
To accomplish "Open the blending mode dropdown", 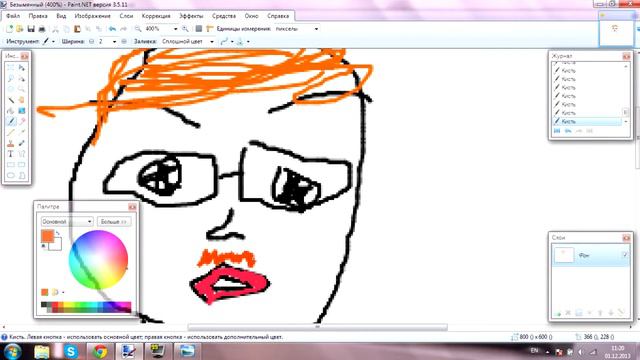I will [248, 42].
